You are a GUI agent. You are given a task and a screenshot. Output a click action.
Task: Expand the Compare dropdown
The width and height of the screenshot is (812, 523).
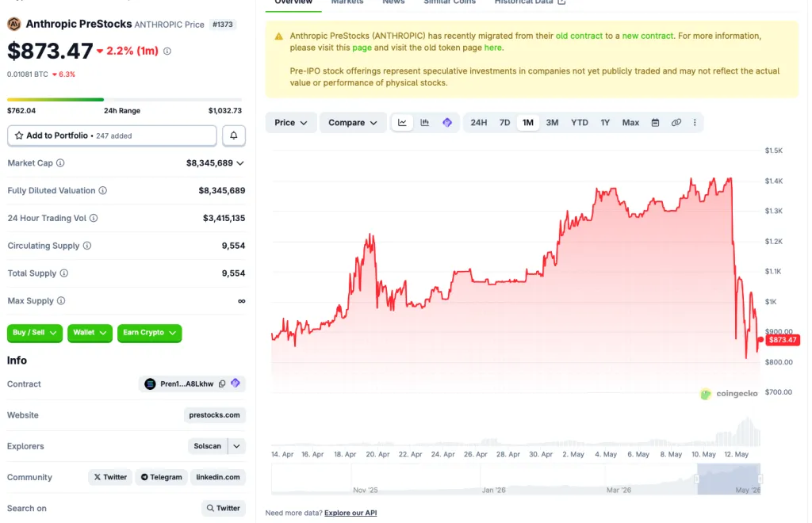(x=353, y=123)
